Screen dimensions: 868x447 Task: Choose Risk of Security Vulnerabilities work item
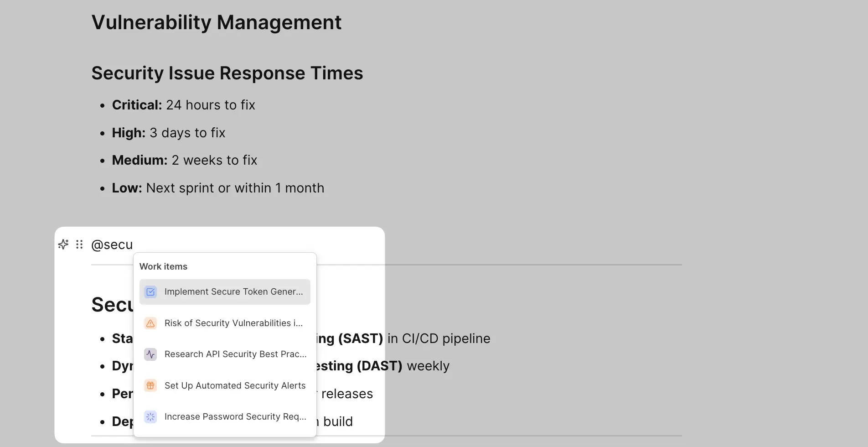233,323
